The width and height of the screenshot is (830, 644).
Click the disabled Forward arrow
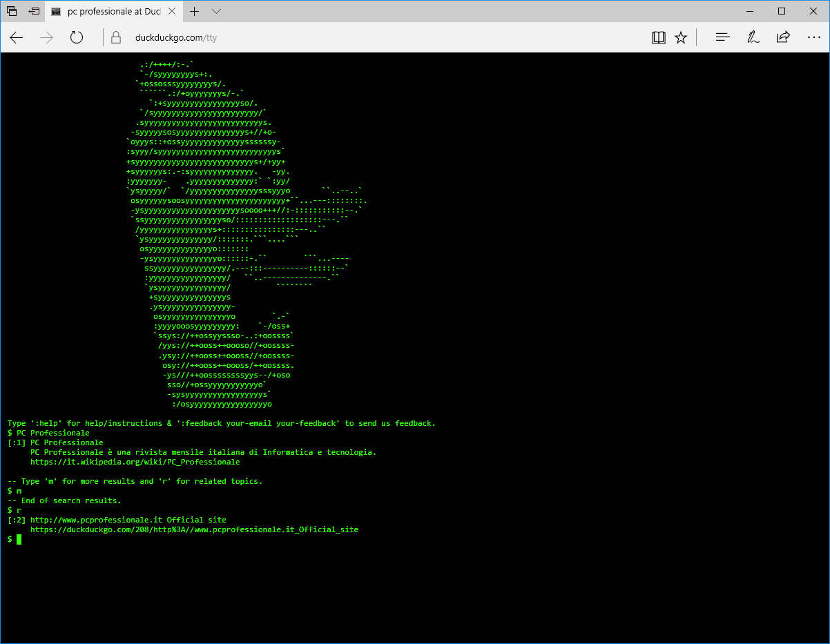click(x=46, y=38)
